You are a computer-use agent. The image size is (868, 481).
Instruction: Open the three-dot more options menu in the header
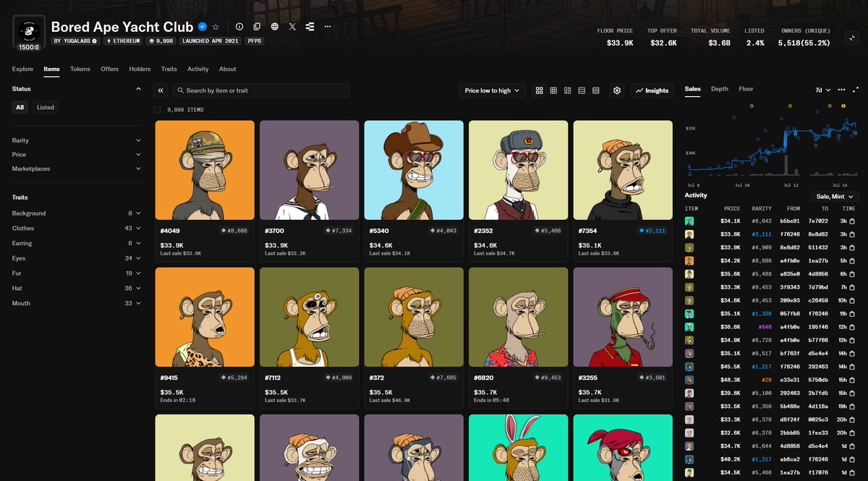coord(328,27)
